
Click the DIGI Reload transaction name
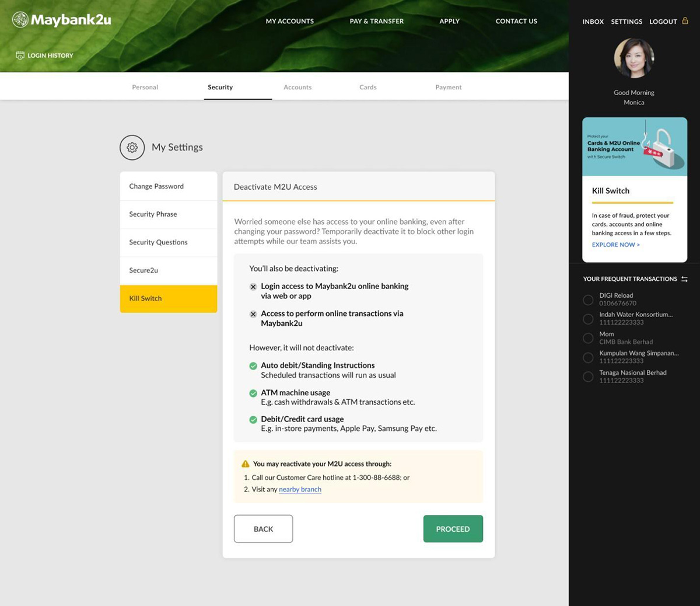tap(616, 295)
